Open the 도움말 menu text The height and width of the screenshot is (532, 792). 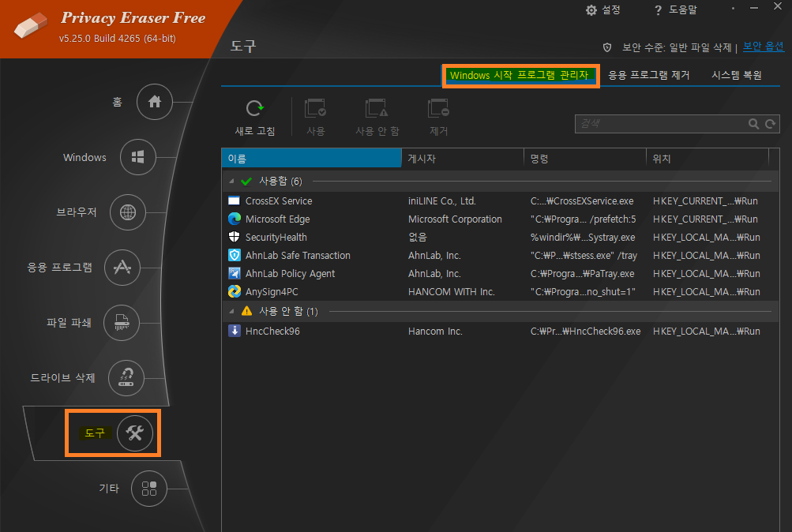(683, 10)
